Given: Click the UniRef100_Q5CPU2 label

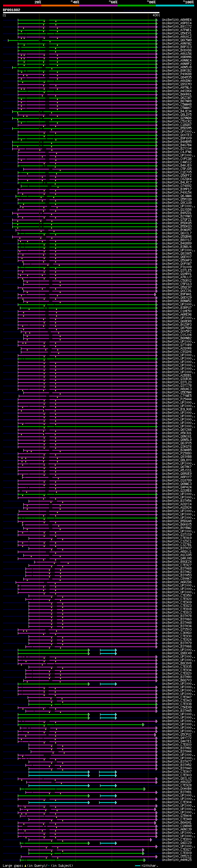Looking at the screenshot, I should coord(177,734).
